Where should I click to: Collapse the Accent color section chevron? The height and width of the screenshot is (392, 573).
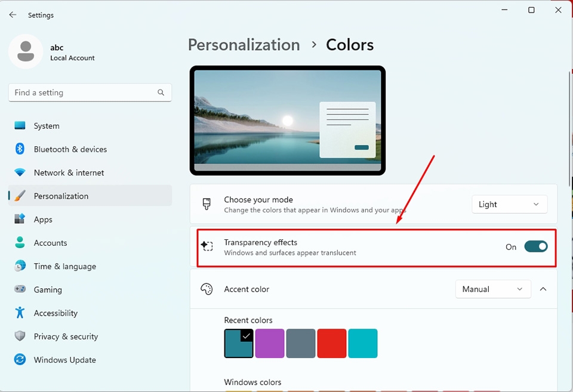pyautogui.click(x=543, y=289)
